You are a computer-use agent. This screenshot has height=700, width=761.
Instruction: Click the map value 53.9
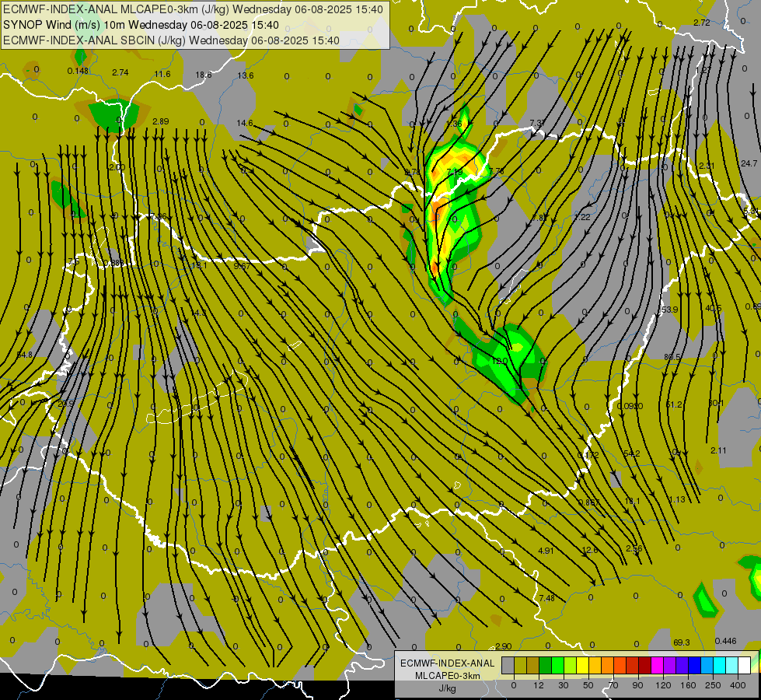[x=670, y=310]
